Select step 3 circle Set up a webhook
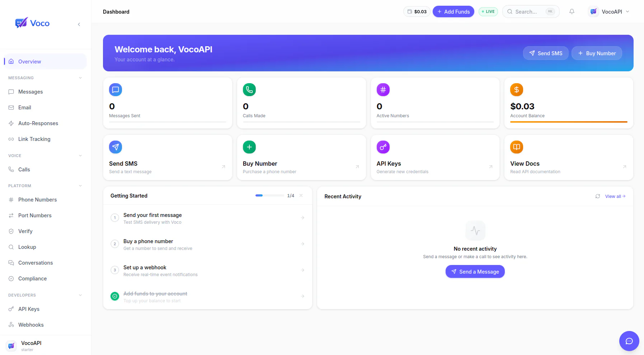The width and height of the screenshot is (644, 355). [x=115, y=270]
